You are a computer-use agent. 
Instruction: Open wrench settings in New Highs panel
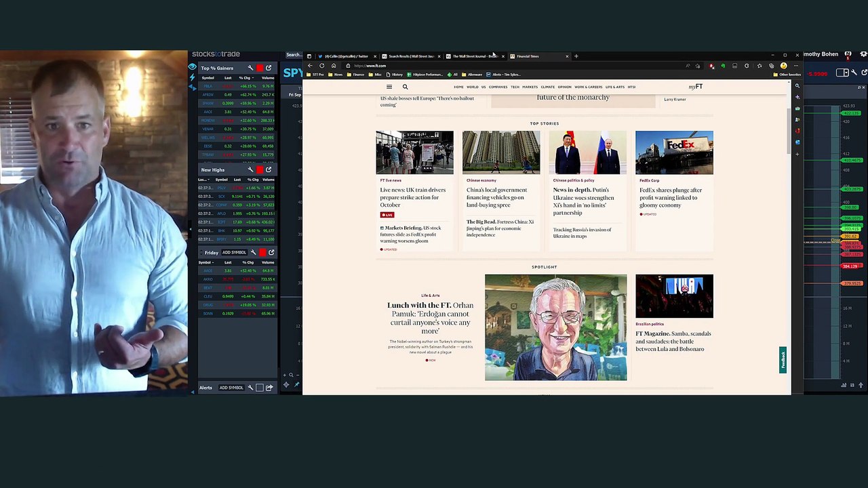point(250,169)
